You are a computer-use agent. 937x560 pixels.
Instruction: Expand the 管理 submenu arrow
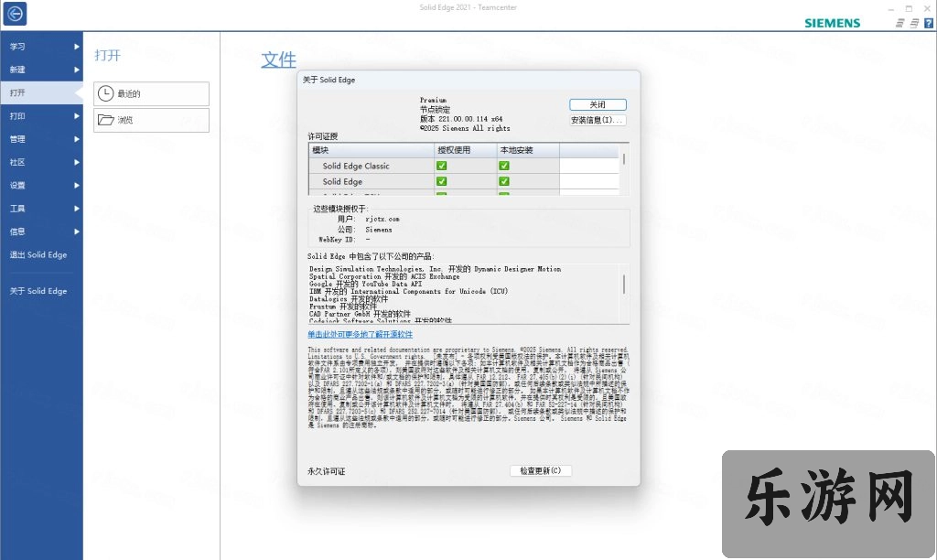[x=77, y=139]
